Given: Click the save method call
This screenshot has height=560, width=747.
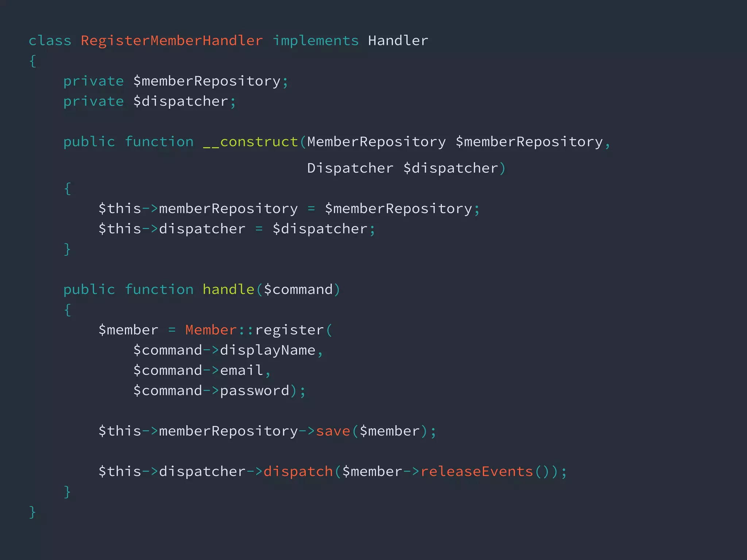Looking at the screenshot, I should pyautogui.click(x=333, y=431).
